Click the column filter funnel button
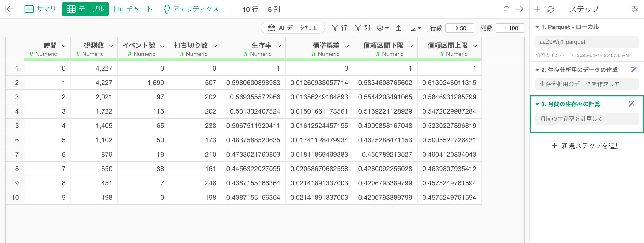 click(x=362, y=28)
